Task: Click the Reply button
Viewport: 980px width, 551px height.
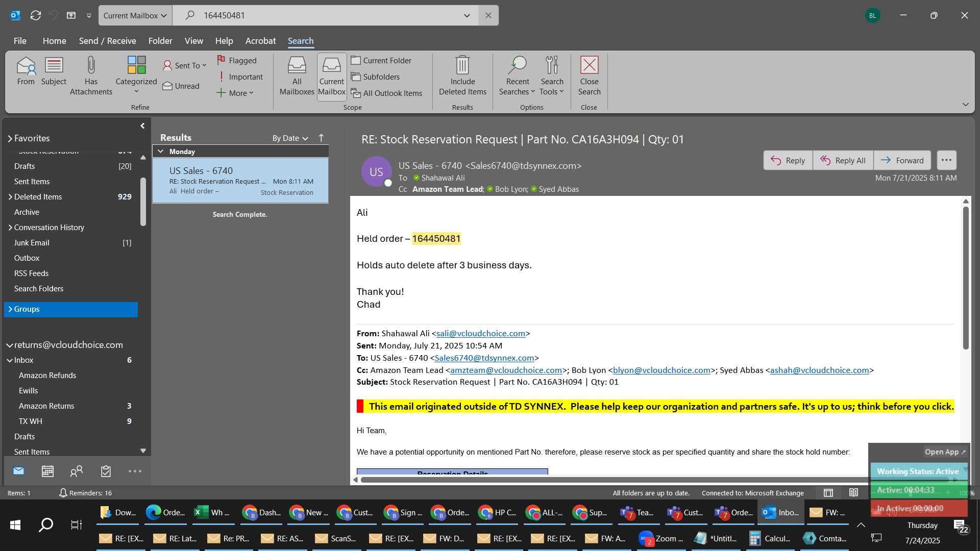Action: (788, 160)
